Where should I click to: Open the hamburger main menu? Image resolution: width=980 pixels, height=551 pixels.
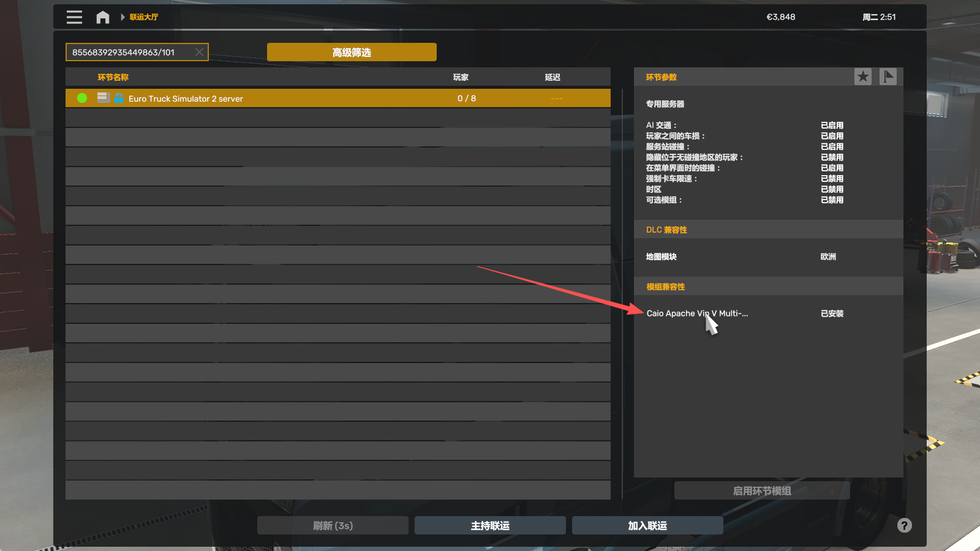coord(74,17)
